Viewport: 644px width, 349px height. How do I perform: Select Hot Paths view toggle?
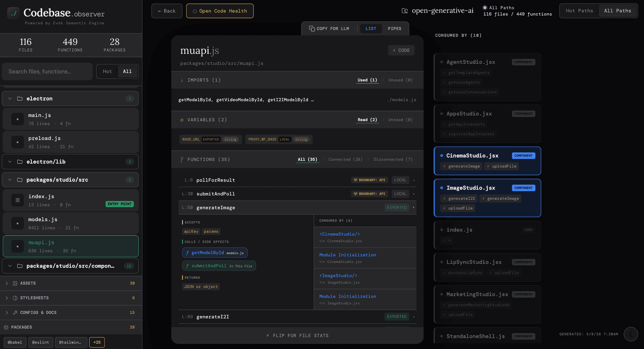(579, 11)
